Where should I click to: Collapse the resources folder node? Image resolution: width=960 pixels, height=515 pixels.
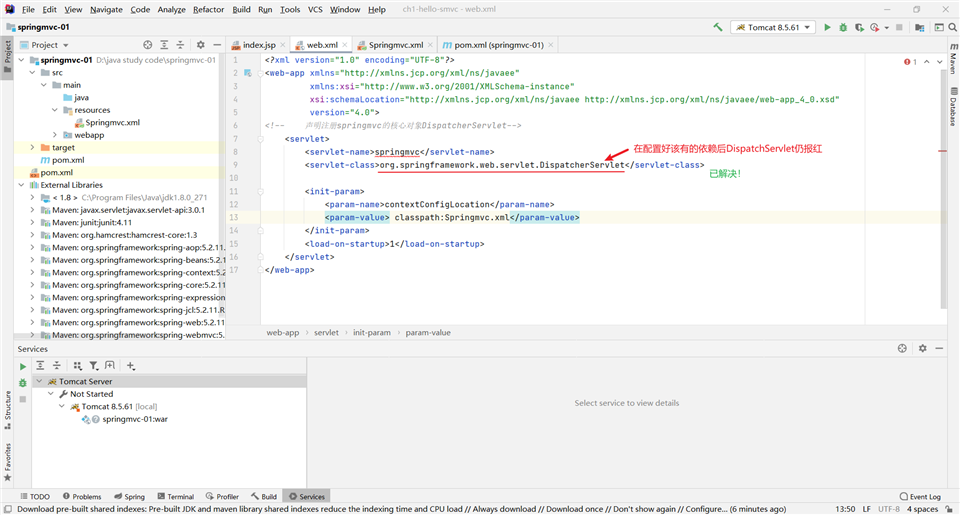tap(55, 110)
